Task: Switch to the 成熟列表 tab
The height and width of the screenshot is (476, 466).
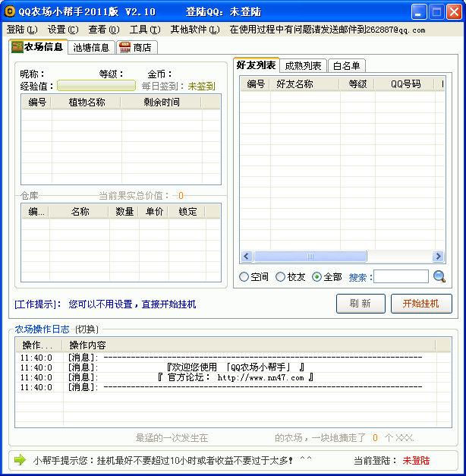Action: point(303,65)
